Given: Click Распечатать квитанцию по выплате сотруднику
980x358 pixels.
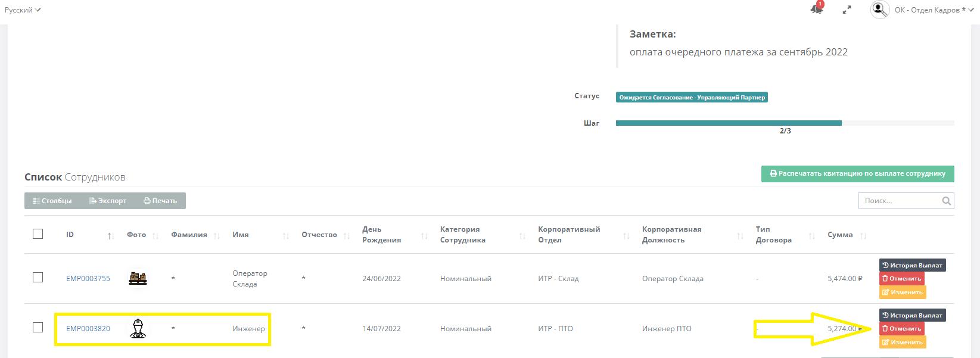Looking at the screenshot, I should (857, 174).
